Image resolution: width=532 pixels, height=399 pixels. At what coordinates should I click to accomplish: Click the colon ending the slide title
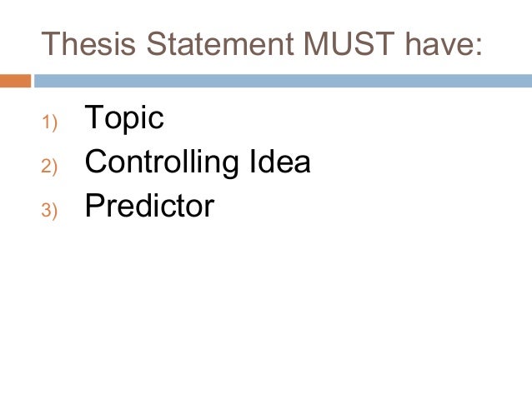[479, 47]
